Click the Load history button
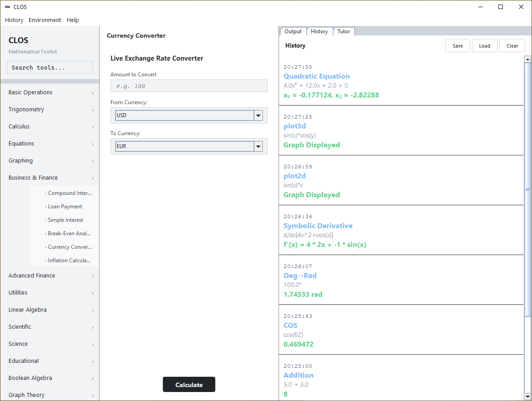 484,46
